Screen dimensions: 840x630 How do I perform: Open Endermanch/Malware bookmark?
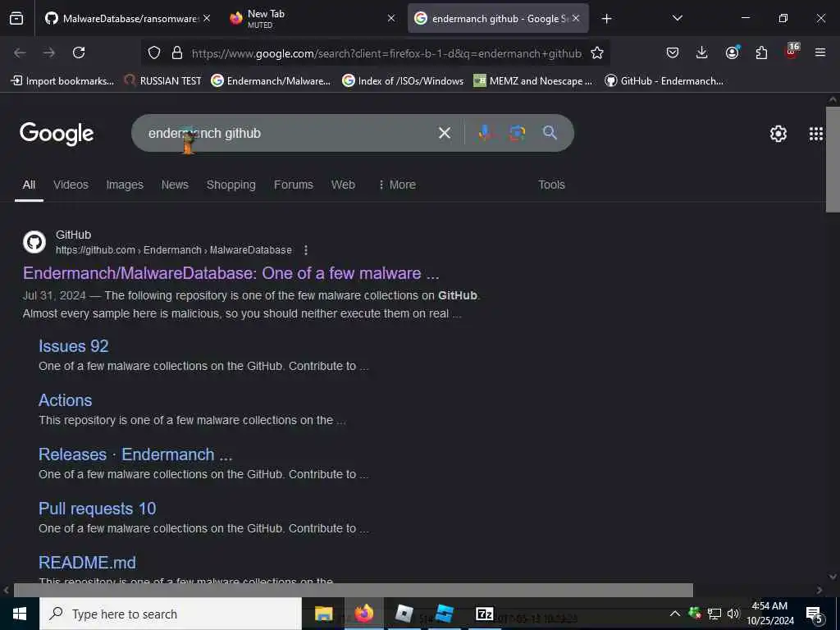point(271,81)
